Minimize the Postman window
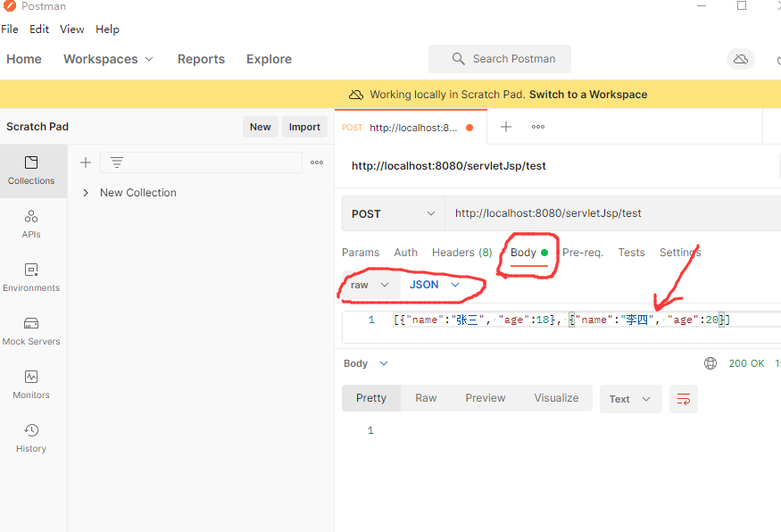 pyautogui.click(x=702, y=5)
